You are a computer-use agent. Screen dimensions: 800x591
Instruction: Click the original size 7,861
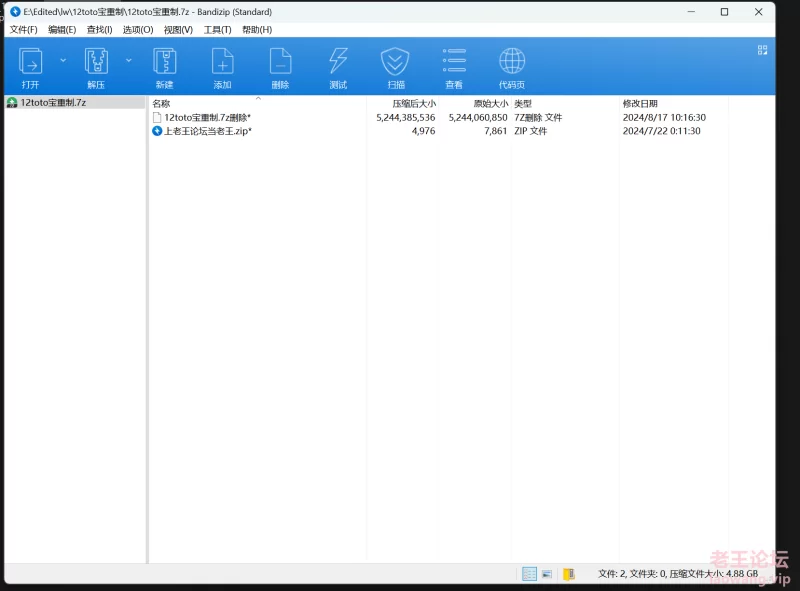(x=495, y=131)
